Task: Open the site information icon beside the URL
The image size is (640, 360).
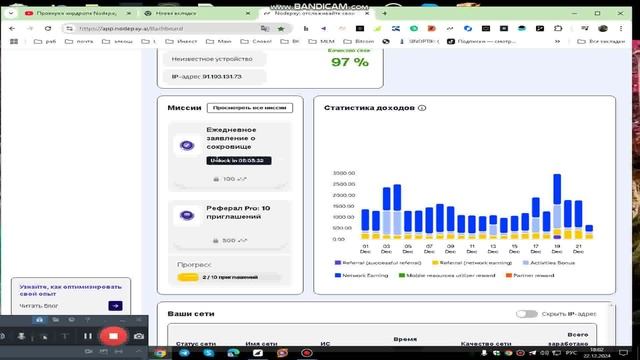Action: tap(69, 29)
